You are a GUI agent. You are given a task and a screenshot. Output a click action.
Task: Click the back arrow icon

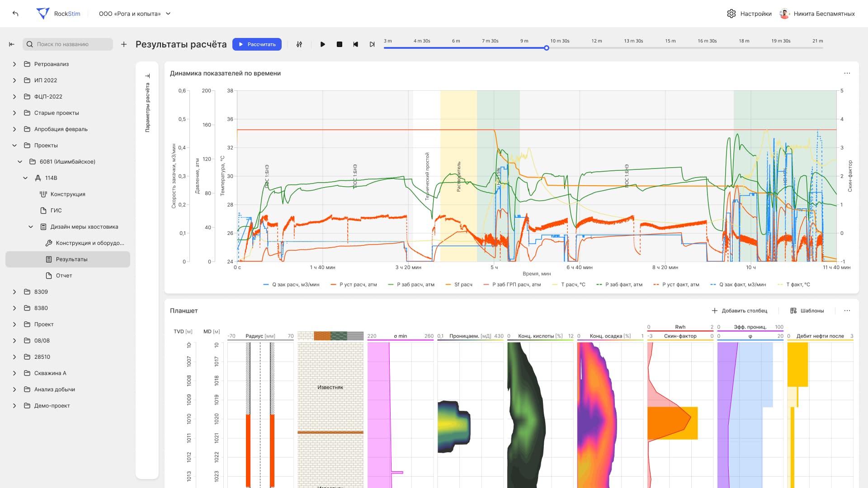tap(15, 14)
